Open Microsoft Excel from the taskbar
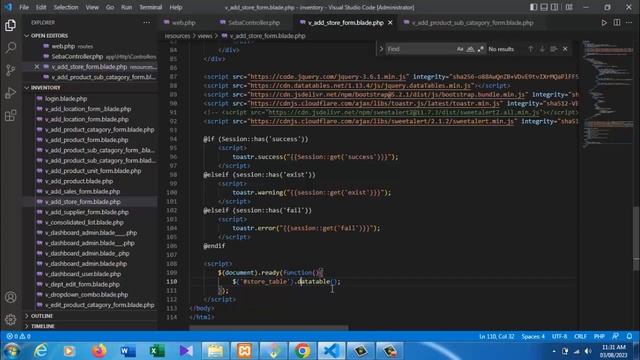This screenshot has width=640, height=360. [157, 351]
